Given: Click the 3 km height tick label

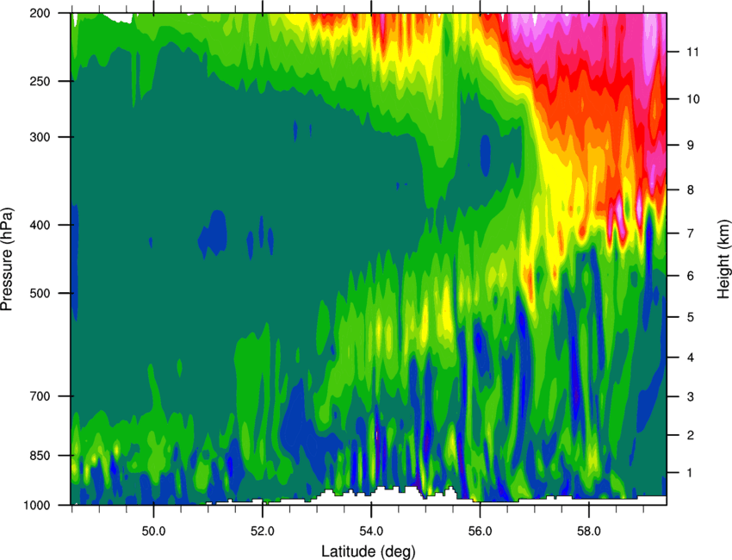Looking at the screenshot, I should click(691, 397).
